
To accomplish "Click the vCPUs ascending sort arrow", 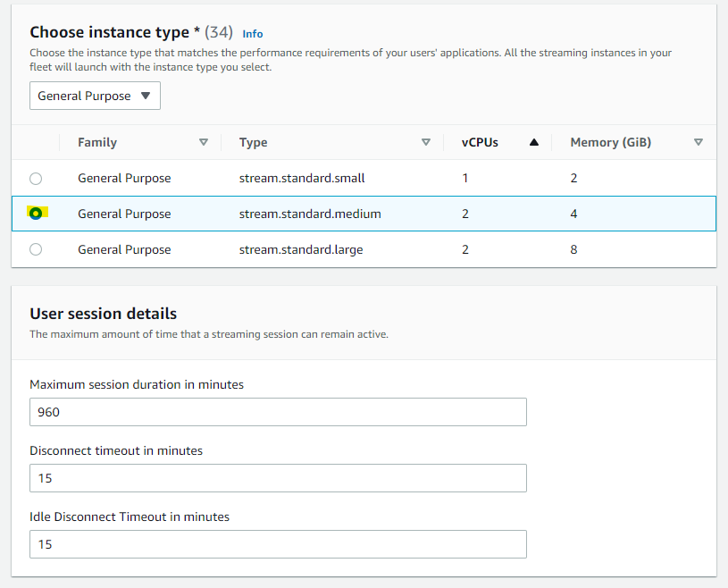I will point(534,142).
